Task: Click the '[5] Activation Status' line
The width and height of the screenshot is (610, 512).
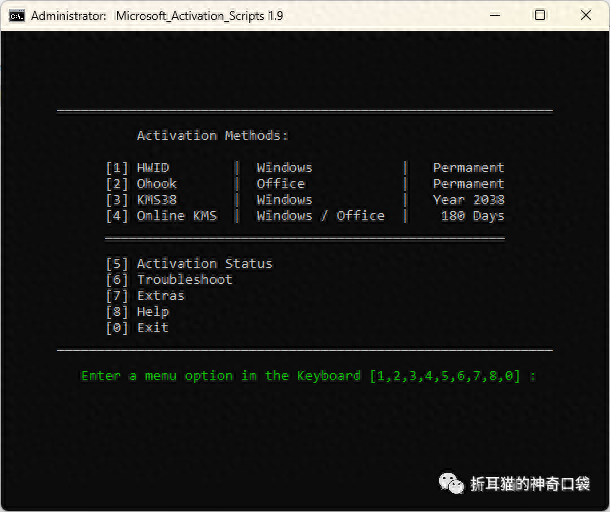Action: click(x=189, y=263)
